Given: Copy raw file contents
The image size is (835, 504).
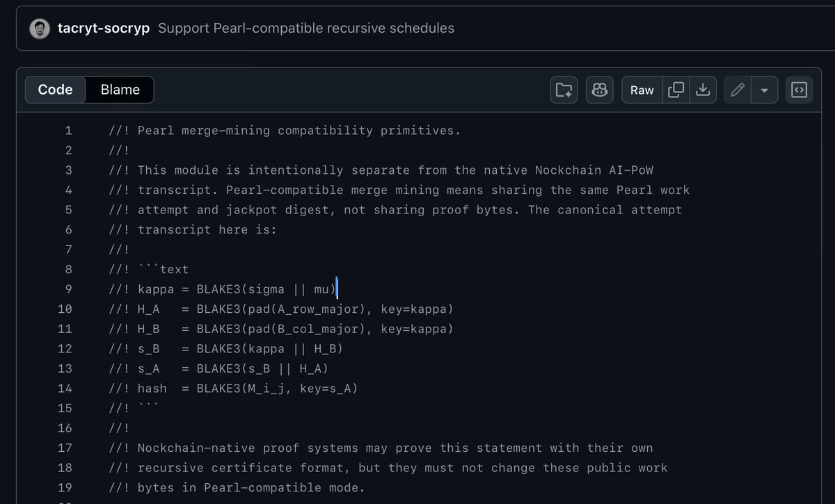Looking at the screenshot, I should pos(676,90).
